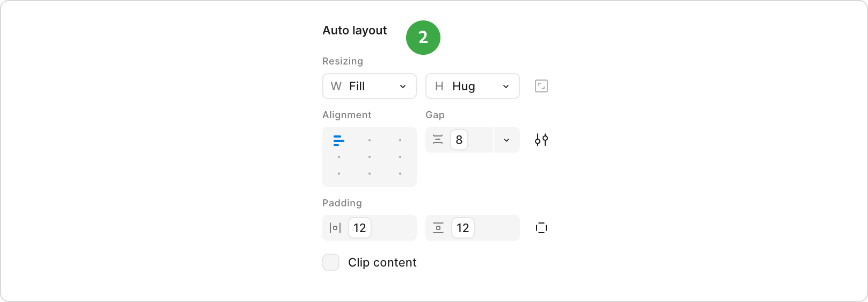868x302 pixels.
Task: Click the green number 2 badge
Action: pyautogui.click(x=423, y=37)
